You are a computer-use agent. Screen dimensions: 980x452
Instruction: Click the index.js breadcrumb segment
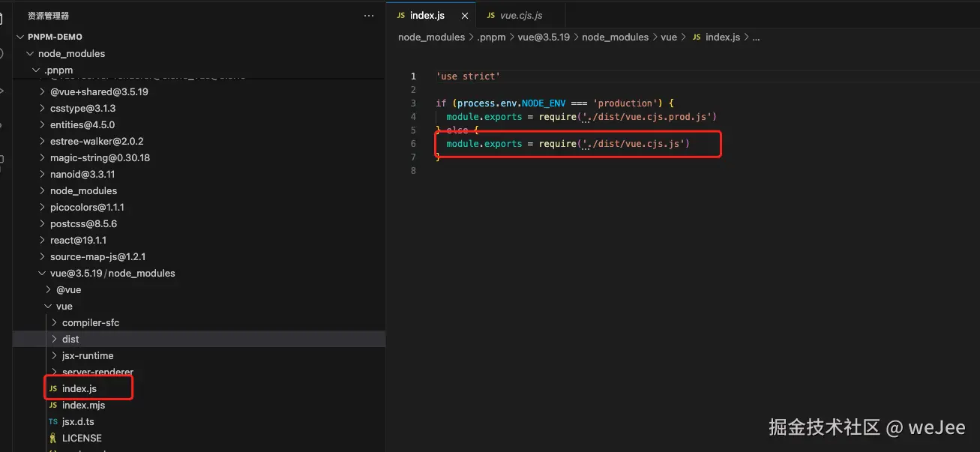coord(723,37)
